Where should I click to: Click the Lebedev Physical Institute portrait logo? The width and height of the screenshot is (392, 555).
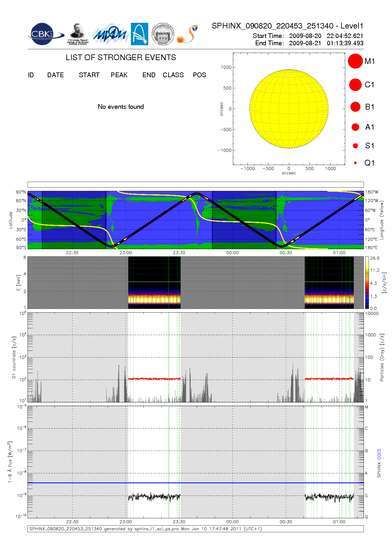point(77,34)
